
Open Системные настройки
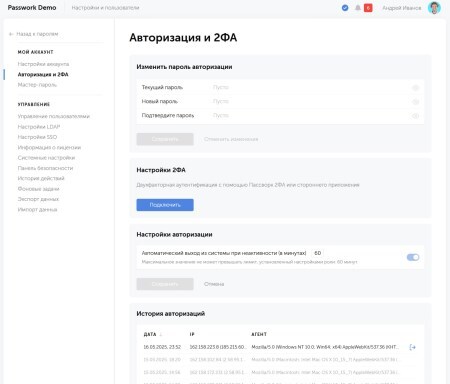(46, 158)
